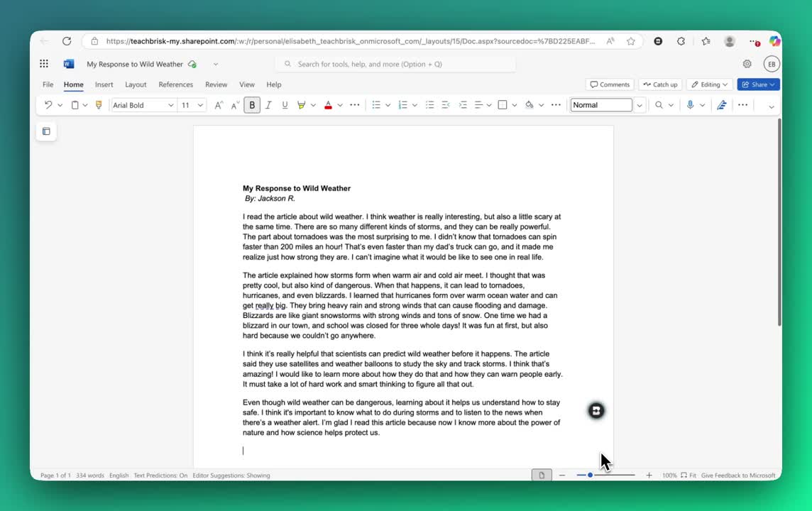Open more ribbon options ellipsis

coord(742,105)
